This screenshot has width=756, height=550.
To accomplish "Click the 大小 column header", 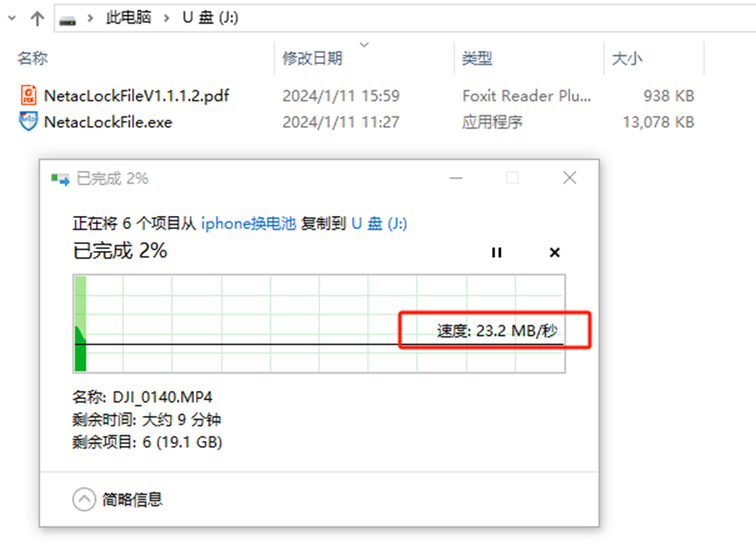I will click(x=627, y=59).
